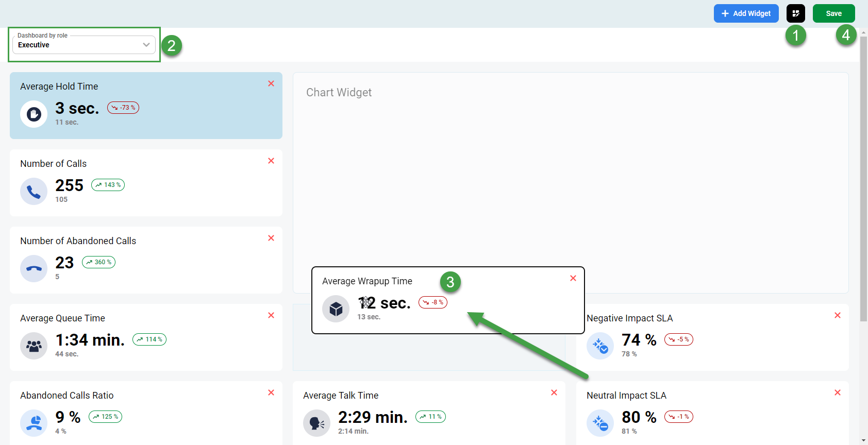Click the -73% trend badge on Average Hold Time

point(123,107)
